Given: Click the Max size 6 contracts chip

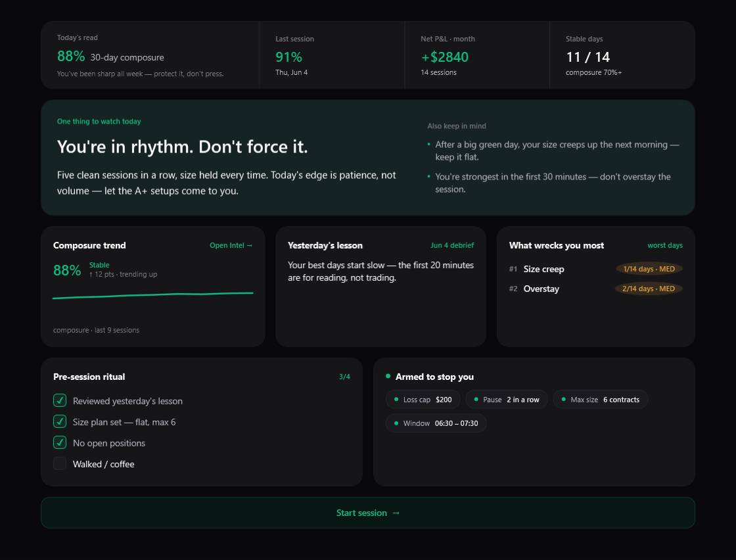Looking at the screenshot, I should 601,400.
